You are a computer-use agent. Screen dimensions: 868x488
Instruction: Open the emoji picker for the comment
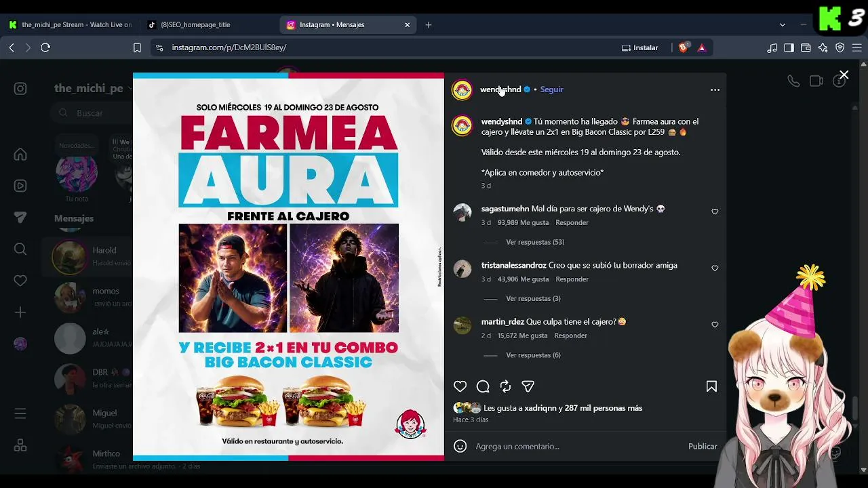460,446
